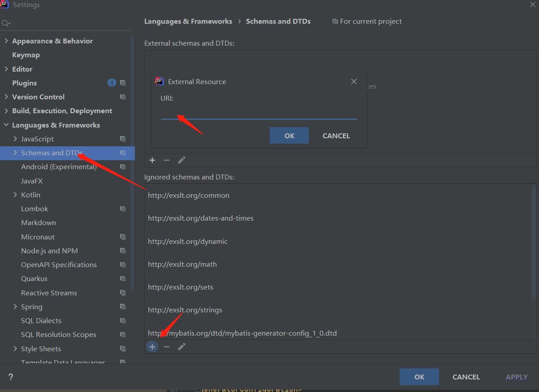Click project-level icon next to SQL Resolution Scopes
This screenshot has height=392, width=539.
123,335
